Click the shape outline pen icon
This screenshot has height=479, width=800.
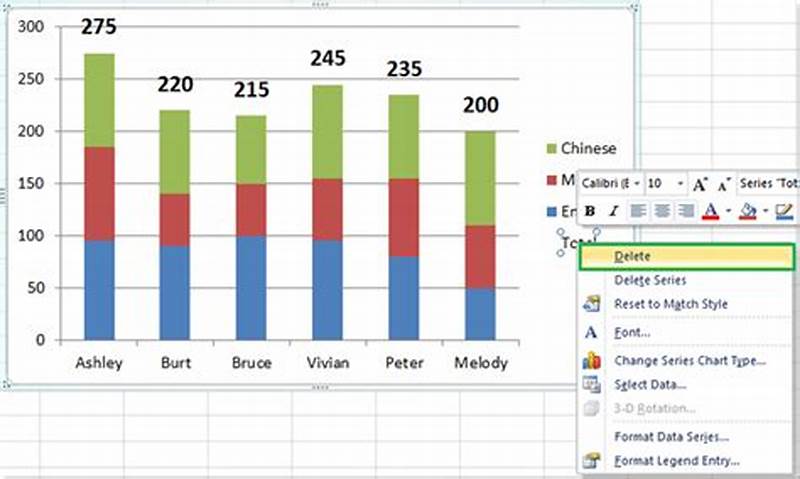(784, 211)
